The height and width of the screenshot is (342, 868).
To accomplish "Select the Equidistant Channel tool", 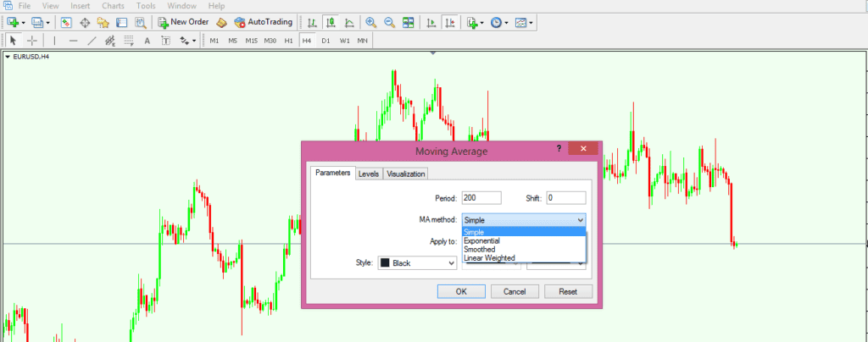I will point(110,41).
